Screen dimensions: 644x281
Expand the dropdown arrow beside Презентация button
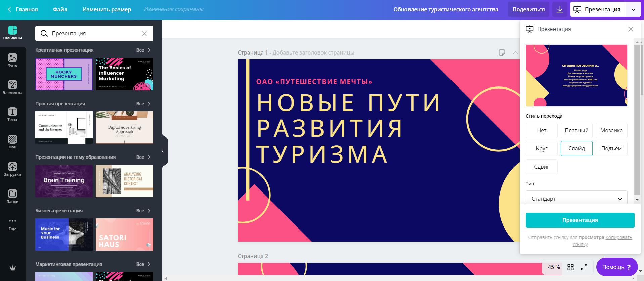(634, 9)
